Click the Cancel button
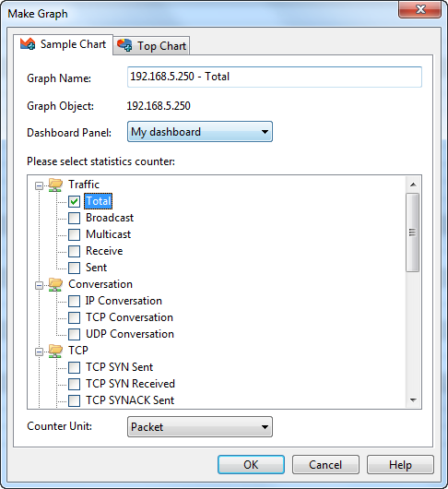The height and width of the screenshot is (489, 448). (x=325, y=465)
